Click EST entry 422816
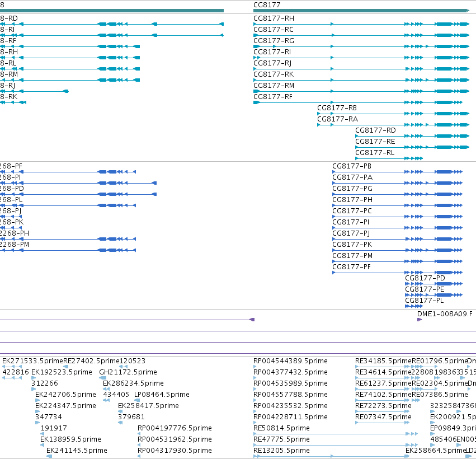 click(16, 372)
